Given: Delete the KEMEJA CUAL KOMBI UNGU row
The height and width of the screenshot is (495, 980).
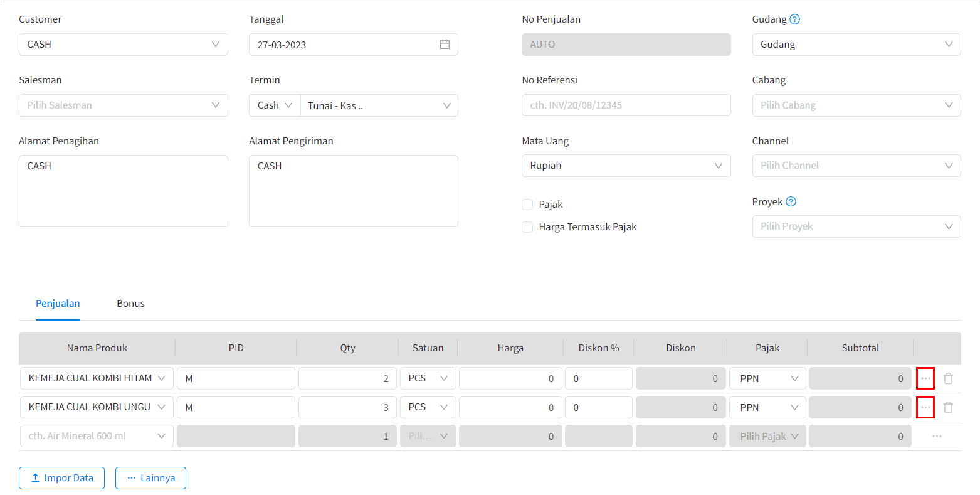Looking at the screenshot, I should pyautogui.click(x=948, y=407).
